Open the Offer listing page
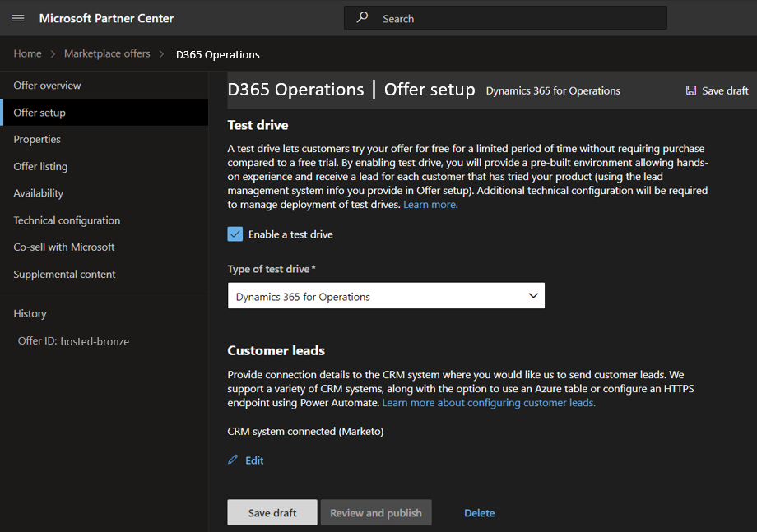This screenshot has width=757, height=532. tap(40, 166)
